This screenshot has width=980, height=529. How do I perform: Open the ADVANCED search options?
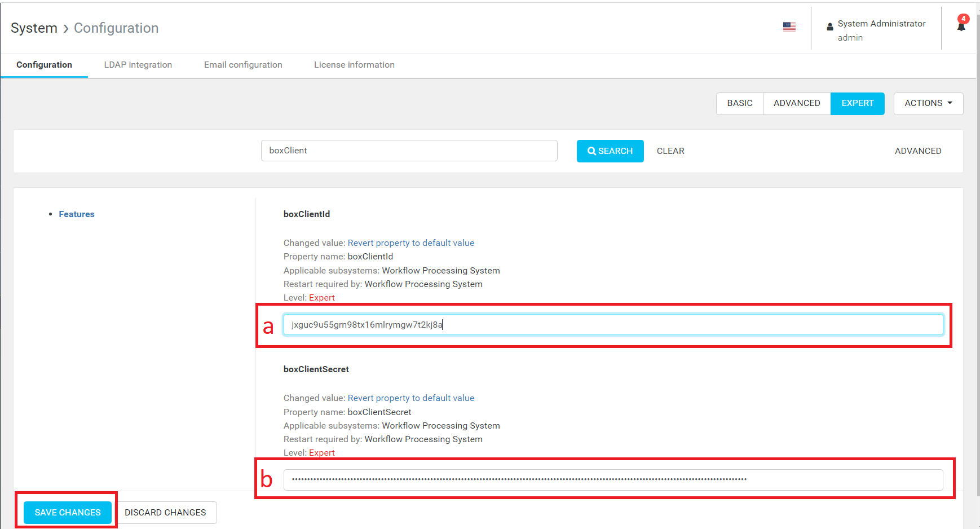[917, 151]
